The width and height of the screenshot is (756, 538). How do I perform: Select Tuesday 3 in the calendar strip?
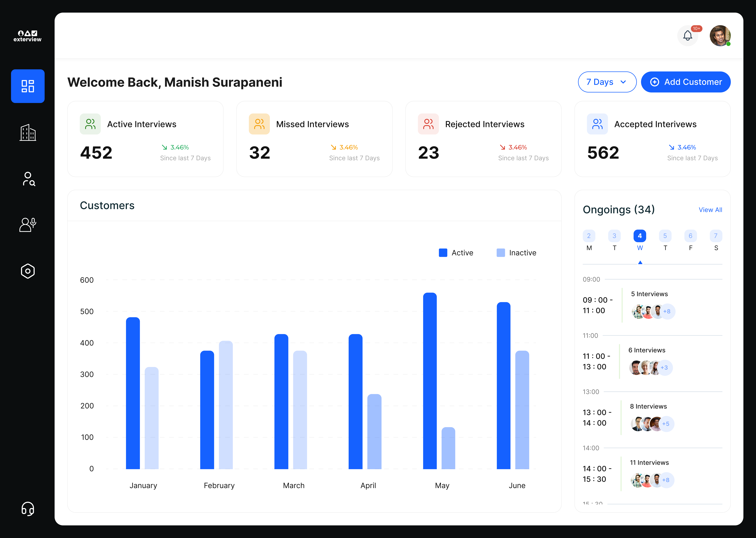[614, 240]
